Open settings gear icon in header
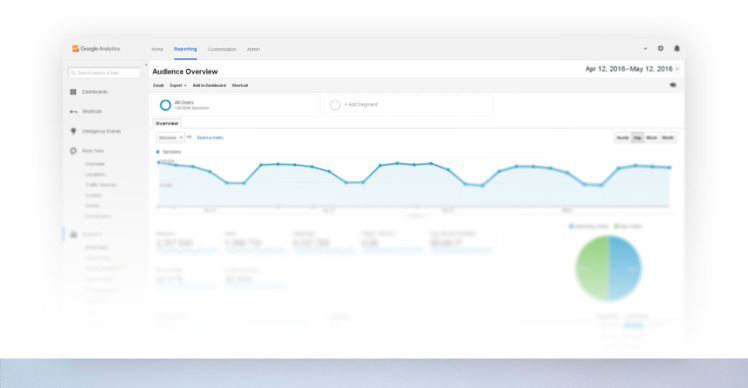The height and width of the screenshot is (388, 748). click(661, 48)
